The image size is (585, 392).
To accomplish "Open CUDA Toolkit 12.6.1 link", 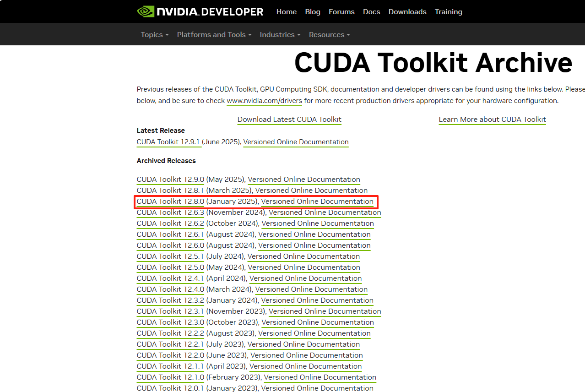I will point(170,234).
